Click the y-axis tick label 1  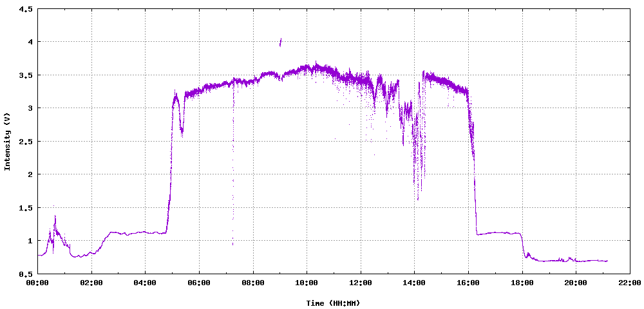pos(30,241)
